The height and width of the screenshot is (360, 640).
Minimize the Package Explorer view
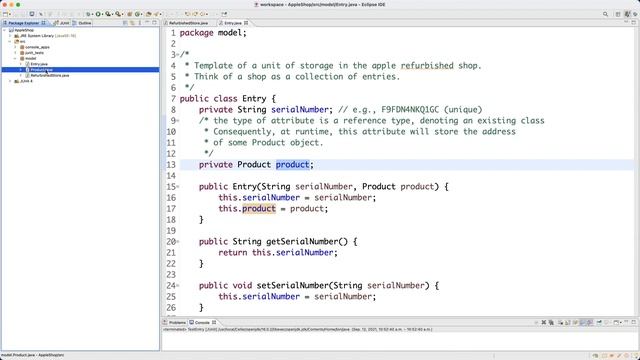[147, 23]
